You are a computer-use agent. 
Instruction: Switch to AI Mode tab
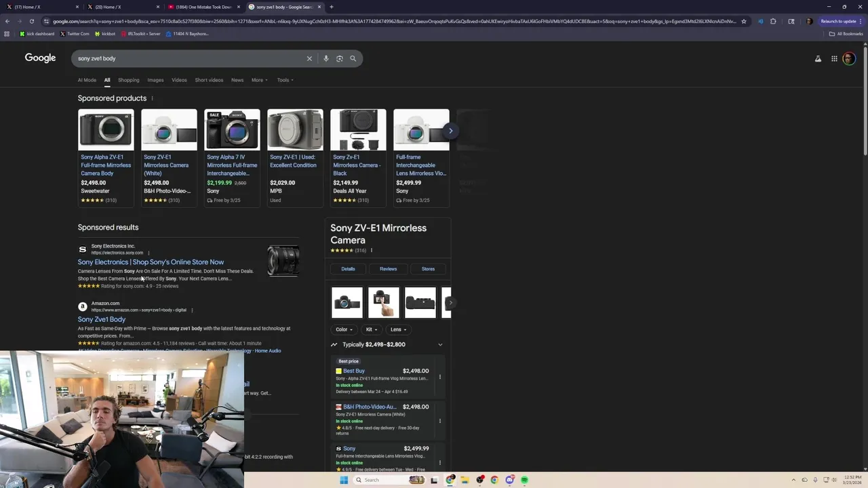pyautogui.click(x=87, y=80)
